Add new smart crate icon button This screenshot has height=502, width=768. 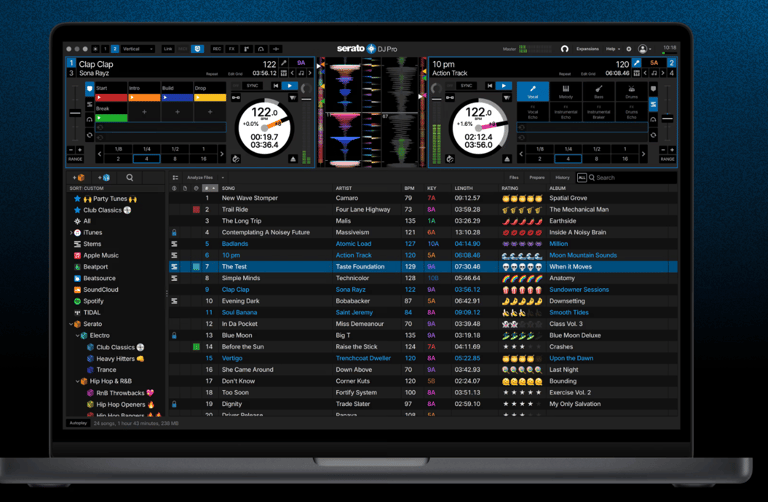[x=104, y=177]
